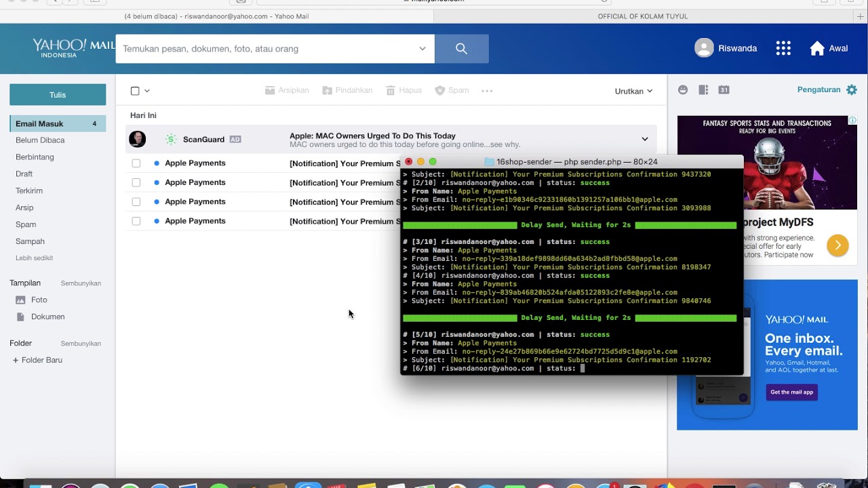Click the Spam shield toolbar icon

pos(439,90)
